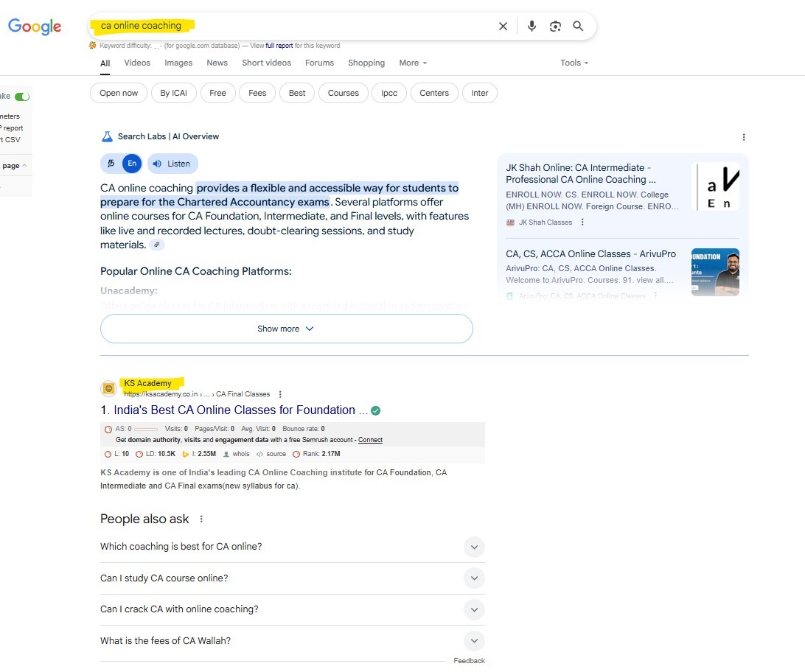The image size is (805, 672).
Task: Clear the search box with X icon
Action: (503, 27)
